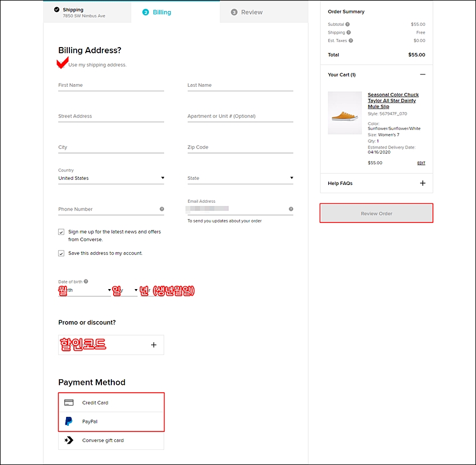Choose Converse gift card payment method
The height and width of the screenshot is (465, 476).
[111, 440]
